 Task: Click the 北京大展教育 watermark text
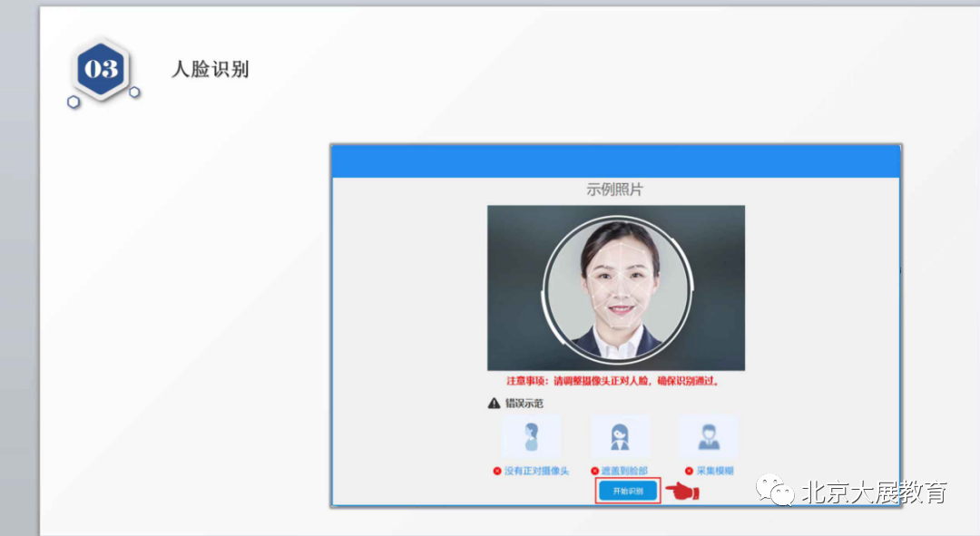(x=873, y=492)
